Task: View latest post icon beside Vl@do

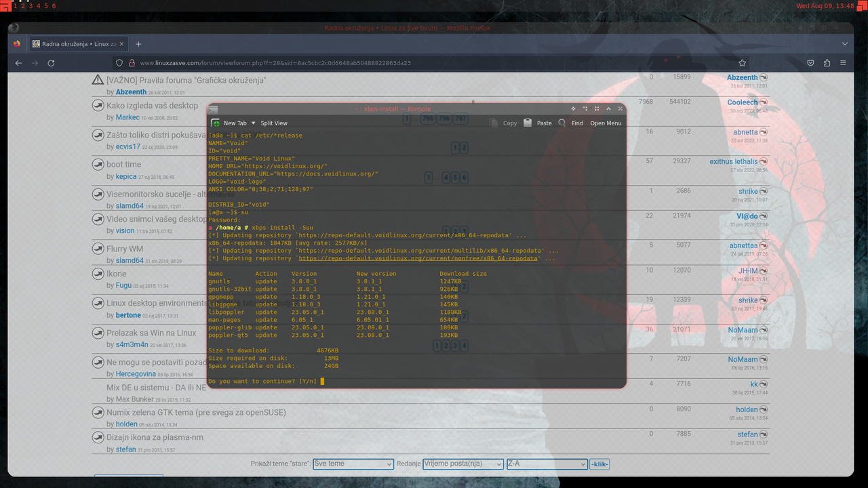Action: pyautogui.click(x=764, y=216)
